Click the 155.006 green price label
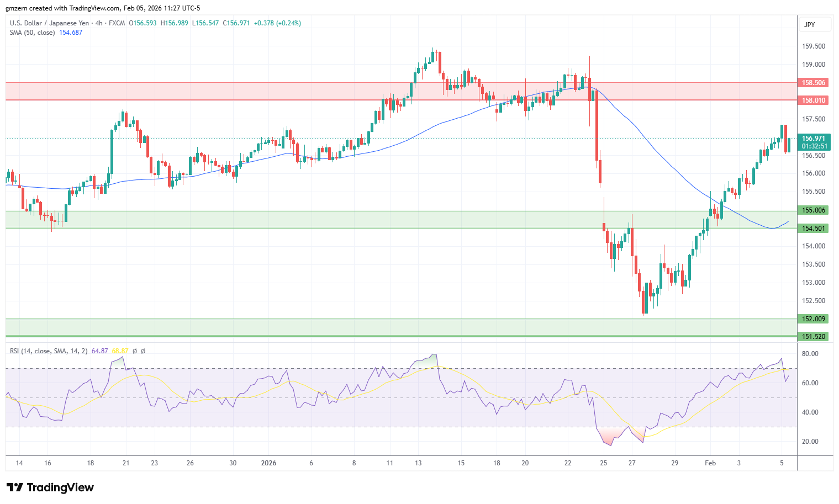Image resolution: width=839 pixels, height=504 pixels. point(814,210)
